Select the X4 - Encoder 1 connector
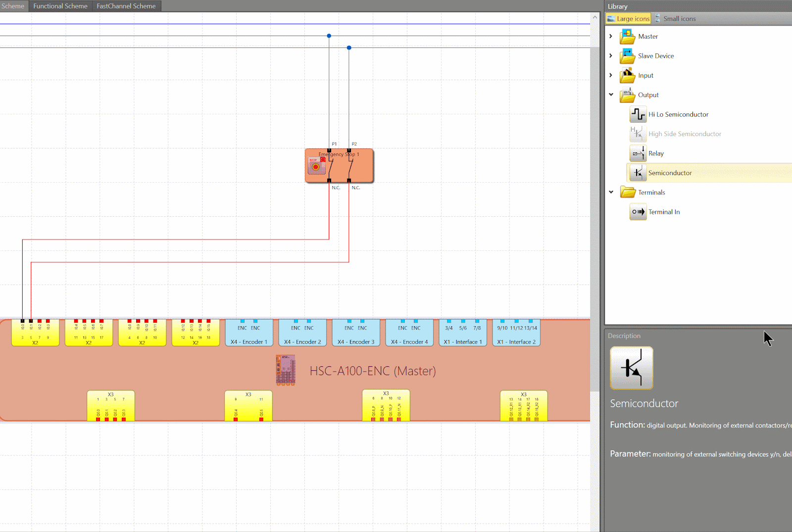The width and height of the screenshot is (792, 532). coord(249,333)
